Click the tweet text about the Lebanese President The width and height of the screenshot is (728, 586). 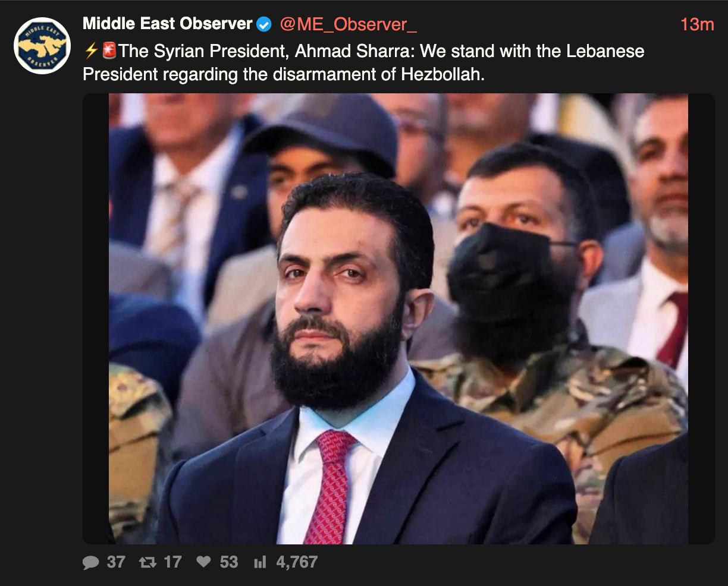[x=363, y=63]
